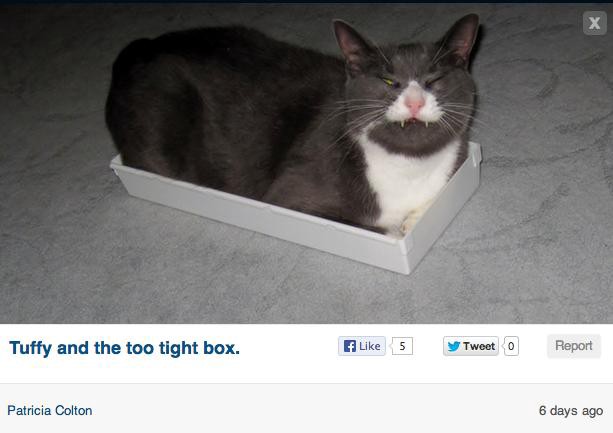Screen dimensions: 613x433
Task: Click the cat's pink nose
Action: pos(414,102)
